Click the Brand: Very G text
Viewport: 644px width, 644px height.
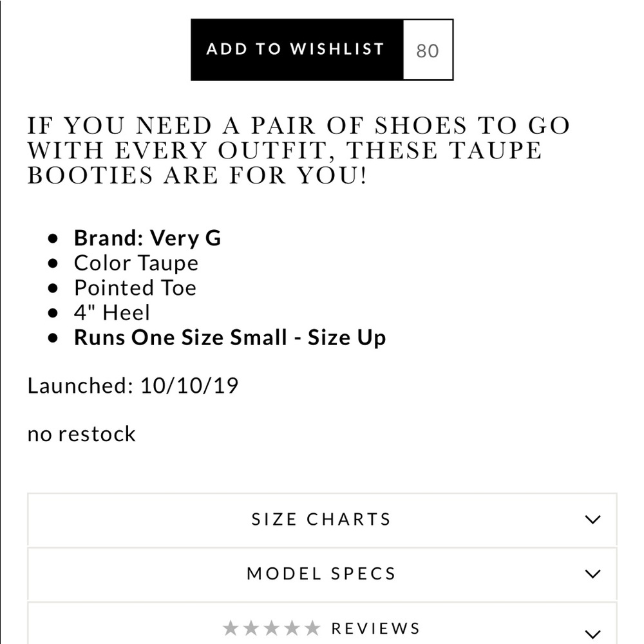[x=147, y=238]
